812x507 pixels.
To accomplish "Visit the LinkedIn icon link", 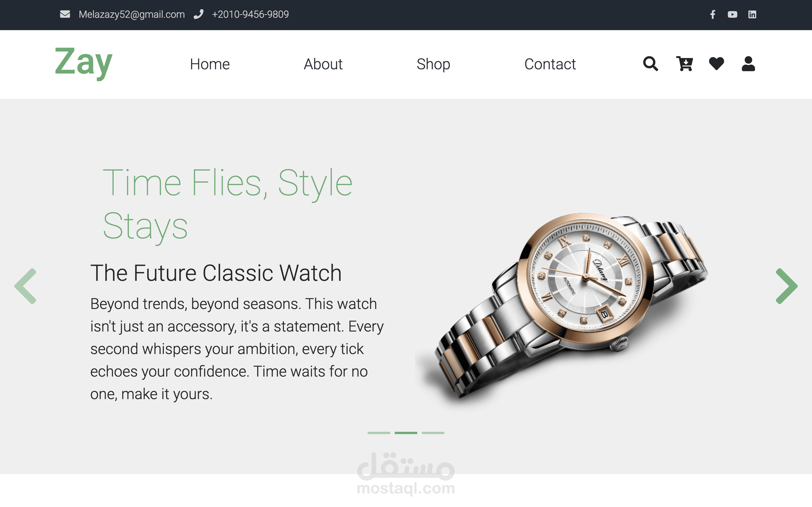I will 752,14.
